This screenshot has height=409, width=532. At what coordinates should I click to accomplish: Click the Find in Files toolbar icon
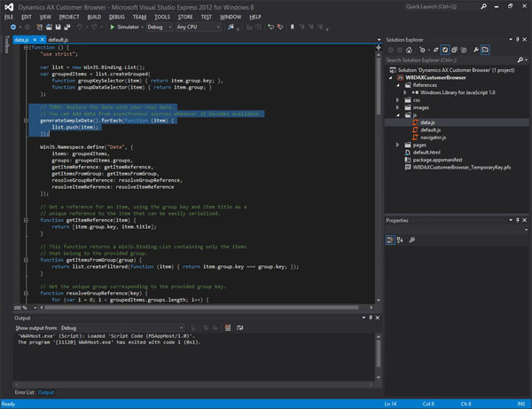click(x=231, y=27)
